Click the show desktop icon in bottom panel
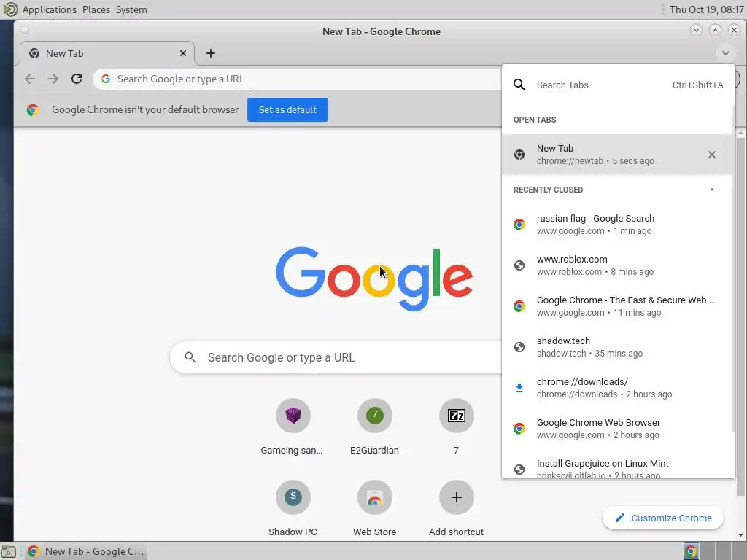This screenshot has height=560, width=747. pyautogui.click(x=9, y=551)
